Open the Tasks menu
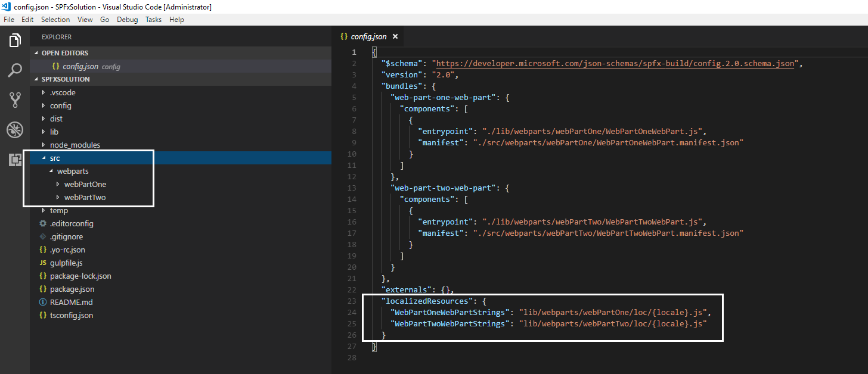 click(153, 20)
